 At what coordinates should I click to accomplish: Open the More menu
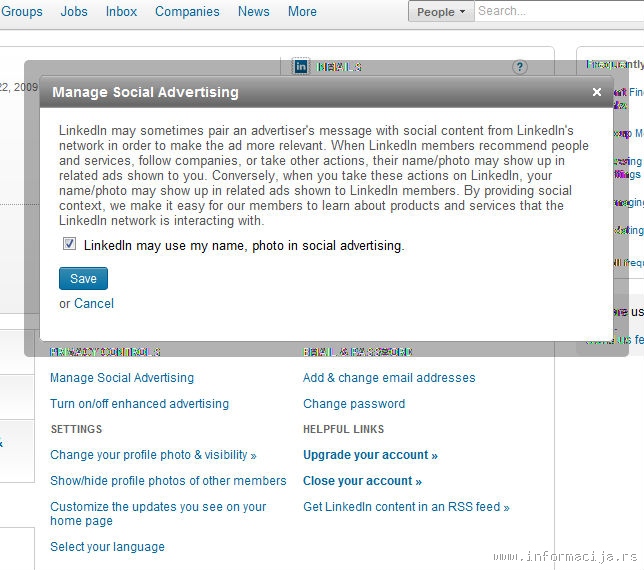point(302,11)
